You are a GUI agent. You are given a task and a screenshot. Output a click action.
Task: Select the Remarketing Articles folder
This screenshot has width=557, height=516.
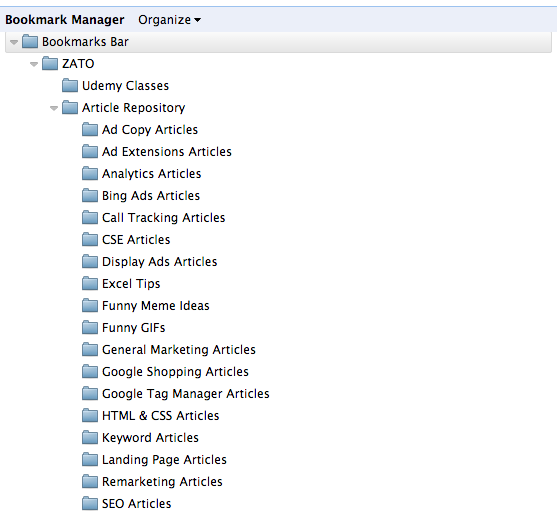pos(162,482)
